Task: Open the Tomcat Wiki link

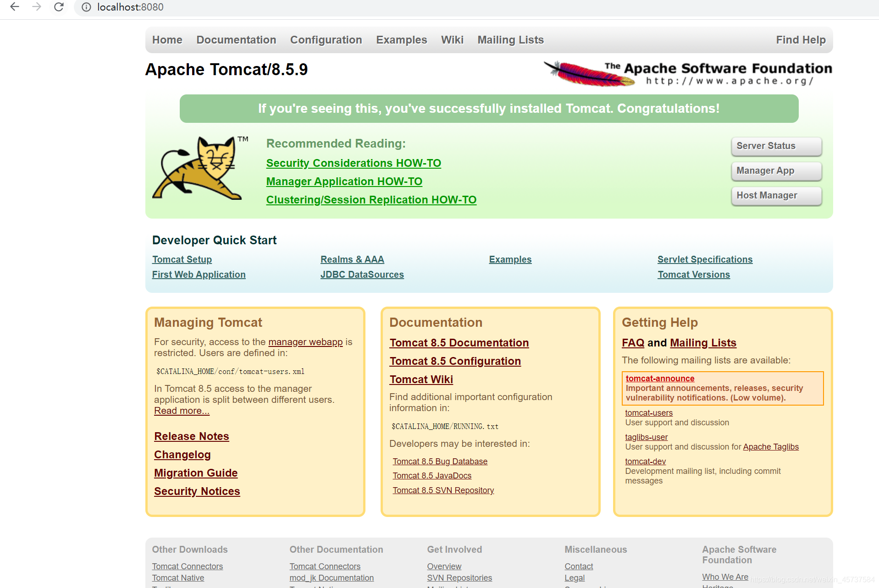Action: pos(421,379)
